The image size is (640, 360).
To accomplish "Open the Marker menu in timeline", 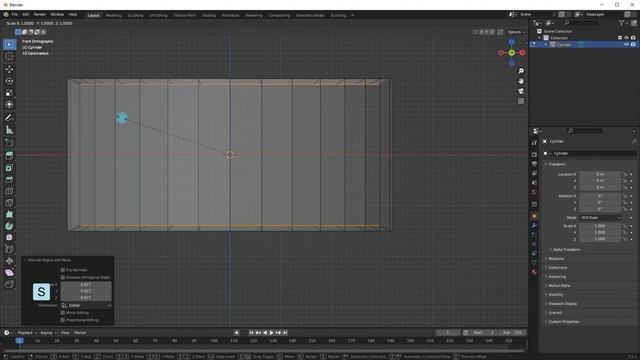I will (x=80, y=333).
